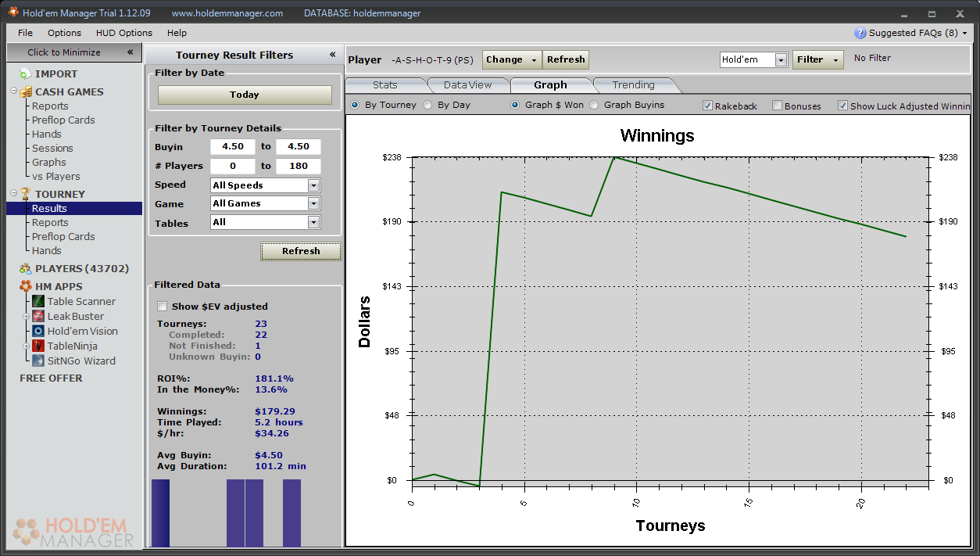Viewport: 980px width, 556px height.
Task: Collapse Tourney Result Filters panel chevron
Action: (332, 55)
